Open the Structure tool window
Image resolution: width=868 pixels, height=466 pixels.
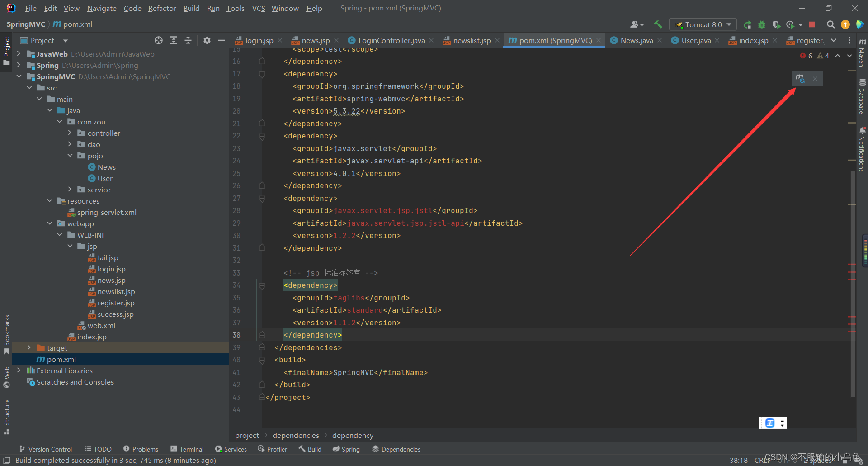(6, 417)
